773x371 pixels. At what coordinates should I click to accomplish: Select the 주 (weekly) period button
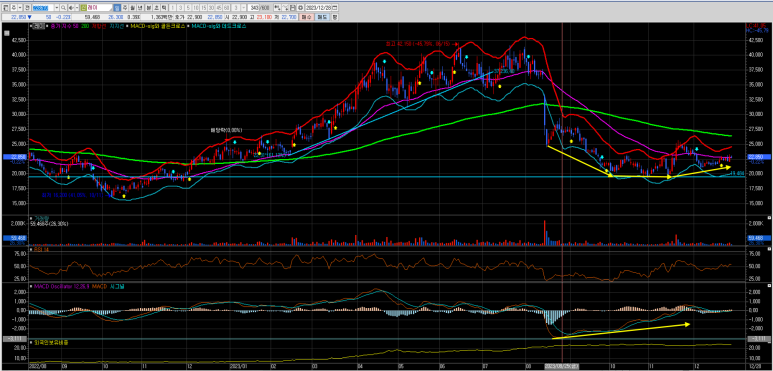tap(125, 8)
